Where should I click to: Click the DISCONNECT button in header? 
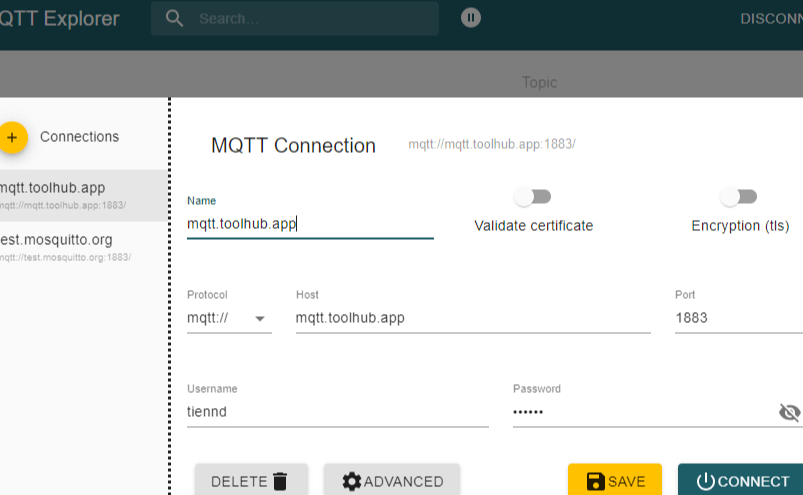coord(771,19)
